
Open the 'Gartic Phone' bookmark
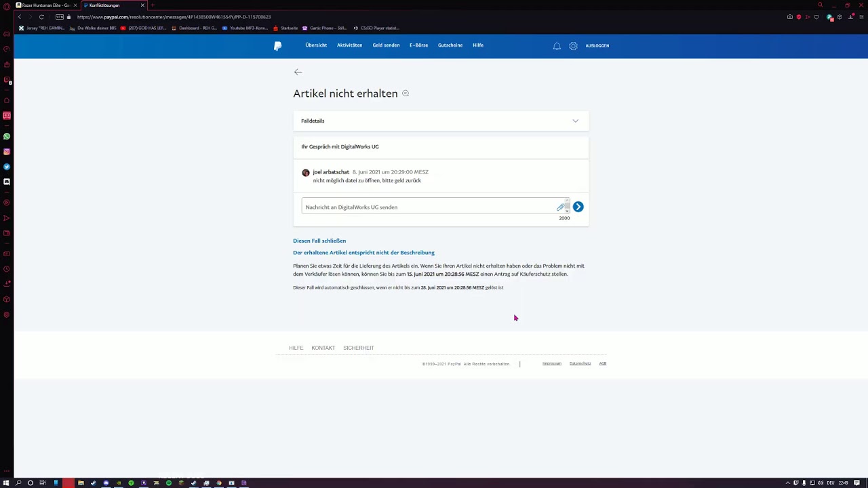point(325,28)
